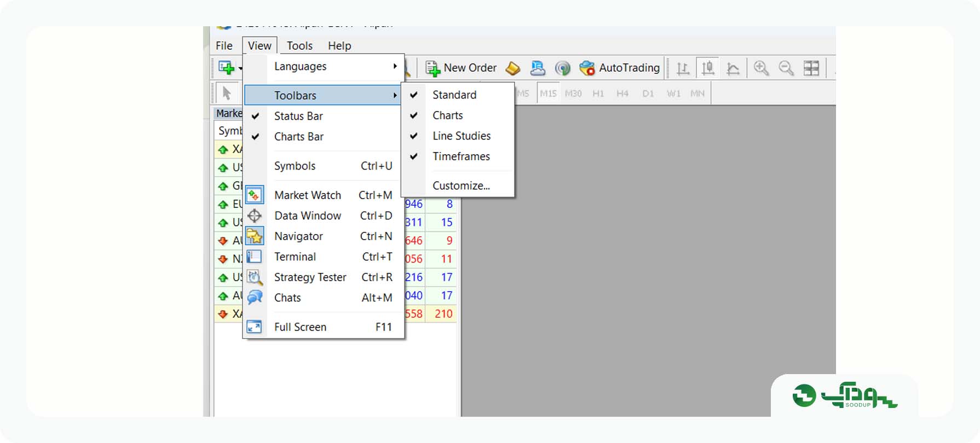The image size is (980, 443).
Task: Select the MN timeframe
Action: coord(697,94)
